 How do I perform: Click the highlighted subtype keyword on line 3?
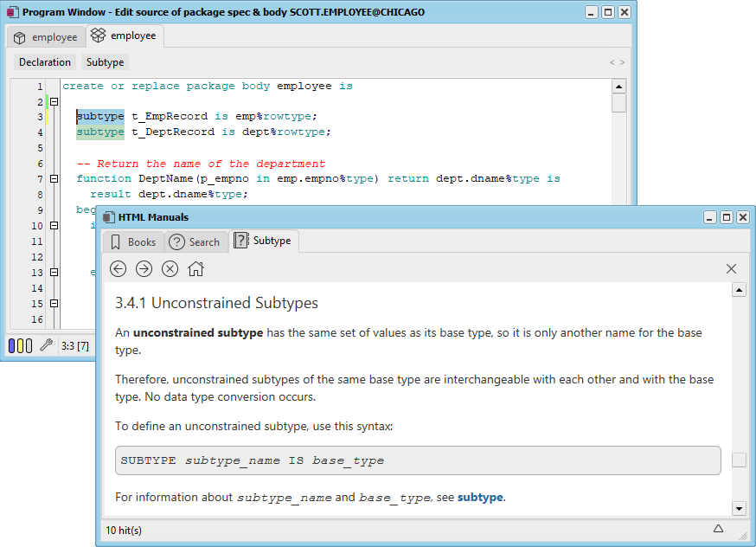[100, 116]
